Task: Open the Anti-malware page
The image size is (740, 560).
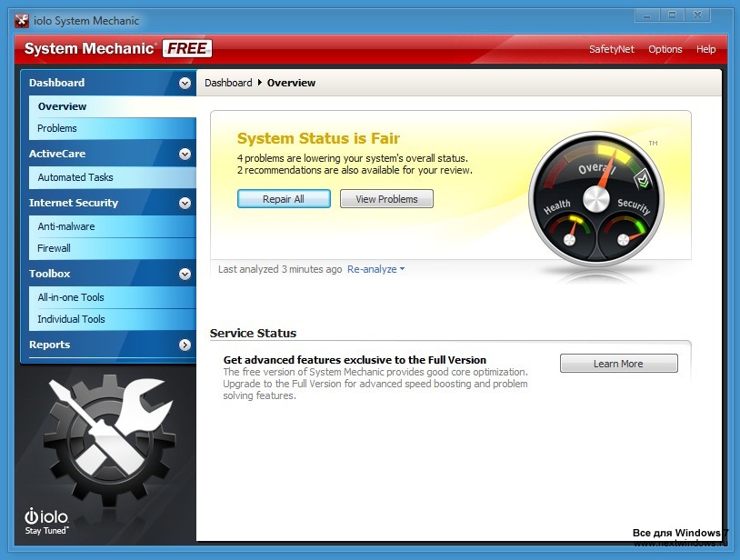Action: (113, 226)
